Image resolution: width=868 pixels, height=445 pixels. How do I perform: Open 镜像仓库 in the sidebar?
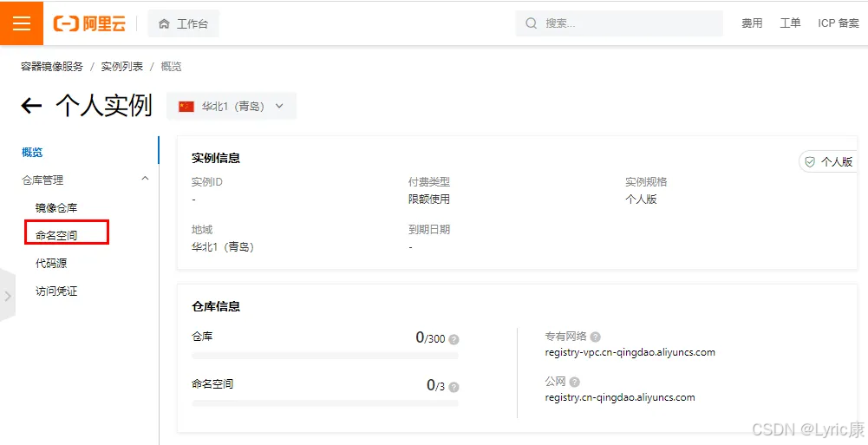pos(56,208)
